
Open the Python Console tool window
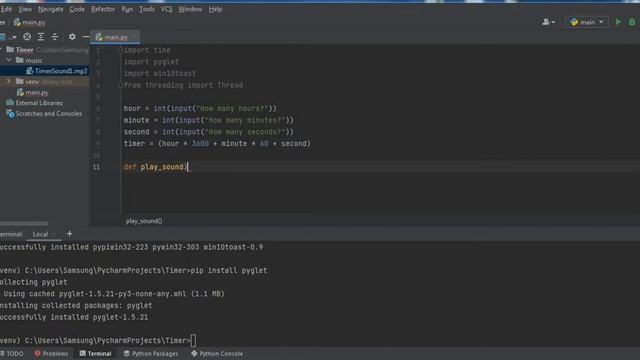[217, 353]
